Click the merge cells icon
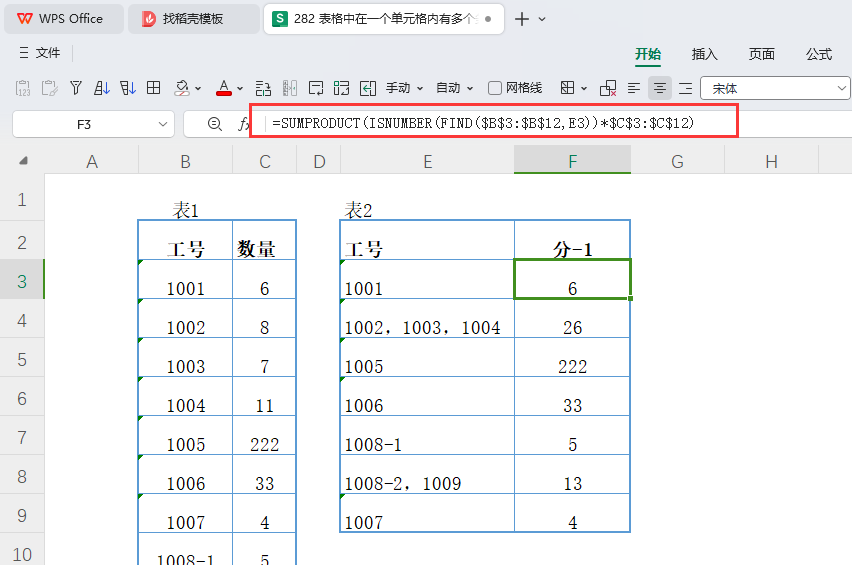This screenshot has width=852, height=565. [x=342, y=88]
